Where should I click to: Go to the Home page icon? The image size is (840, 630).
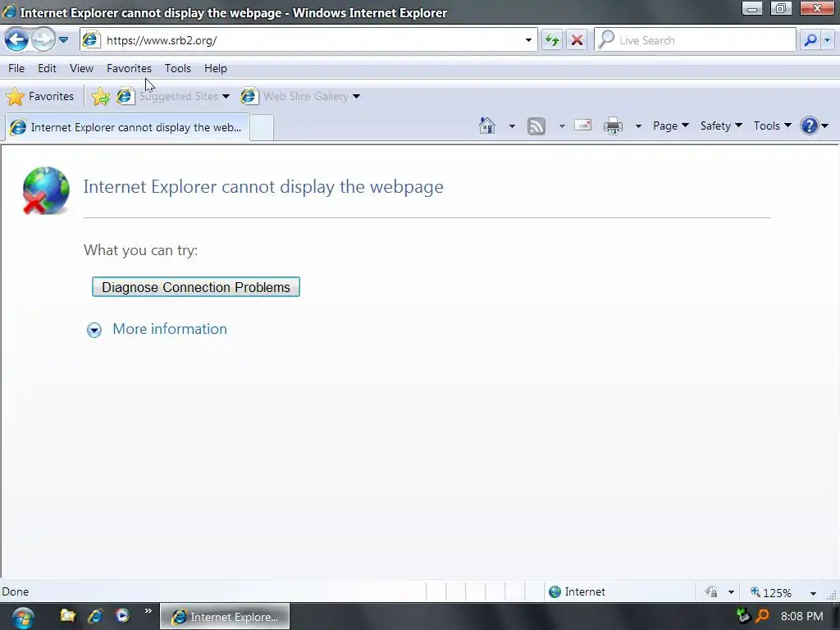pos(487,126)
